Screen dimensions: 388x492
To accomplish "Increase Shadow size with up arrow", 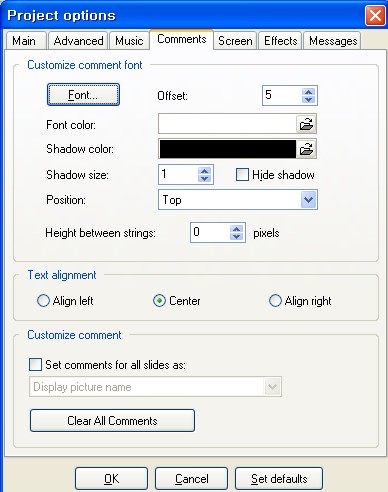I will [204, 171].
